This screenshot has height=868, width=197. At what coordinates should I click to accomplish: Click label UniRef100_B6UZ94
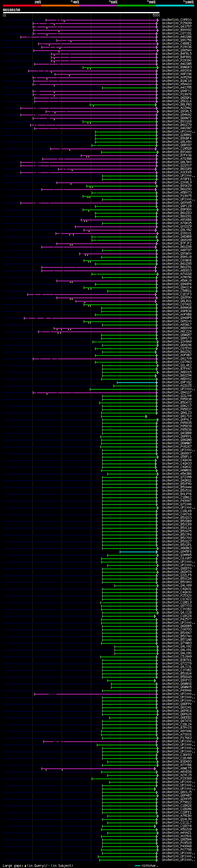click(x=176, y=376)
